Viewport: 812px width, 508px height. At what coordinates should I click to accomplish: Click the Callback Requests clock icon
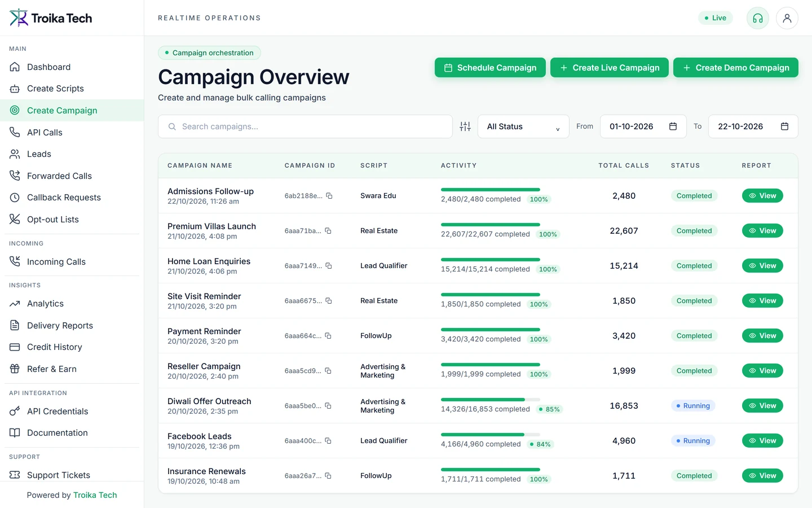click(x=15, y=198)
